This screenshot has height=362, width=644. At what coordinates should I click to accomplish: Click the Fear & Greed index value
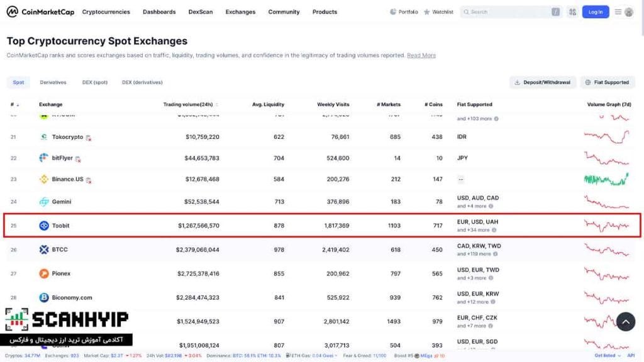click(379, 356)
